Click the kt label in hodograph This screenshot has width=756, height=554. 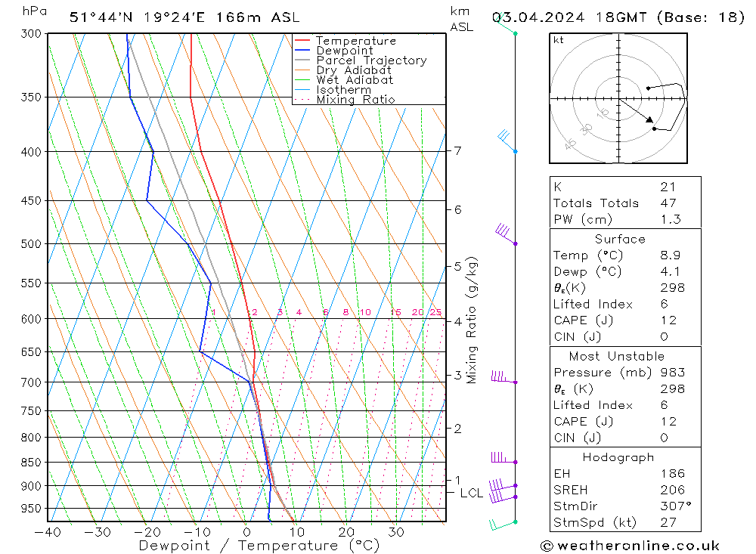point(559,41)
